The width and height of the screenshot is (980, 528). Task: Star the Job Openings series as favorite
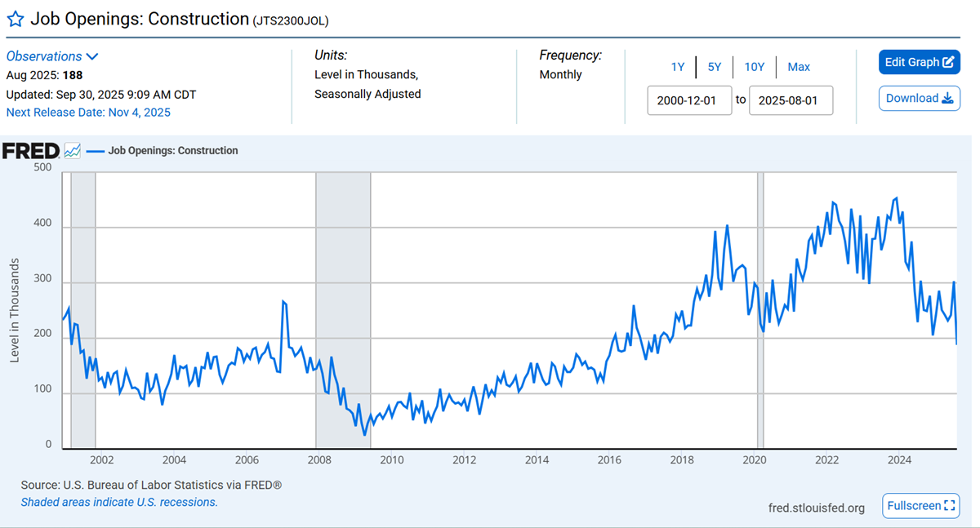click(x=15, y=18)
